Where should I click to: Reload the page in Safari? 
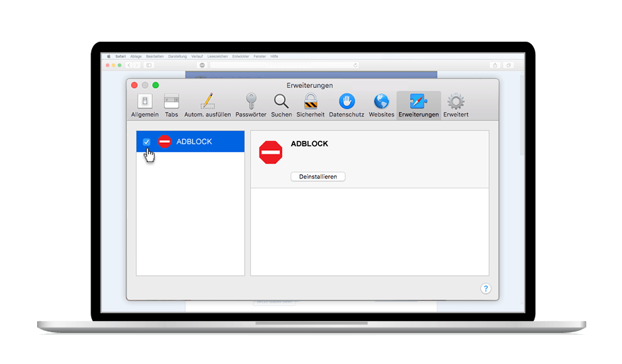coord(355,65)
